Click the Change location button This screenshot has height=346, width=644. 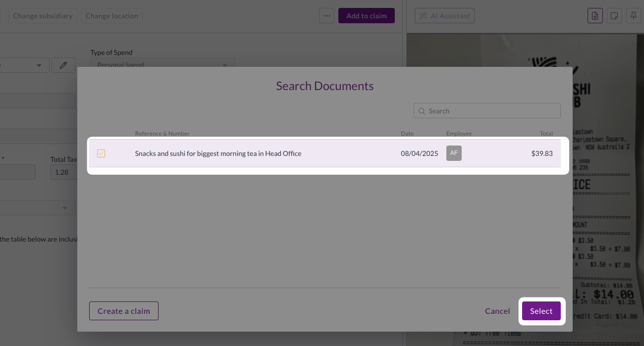pos(112,16)
